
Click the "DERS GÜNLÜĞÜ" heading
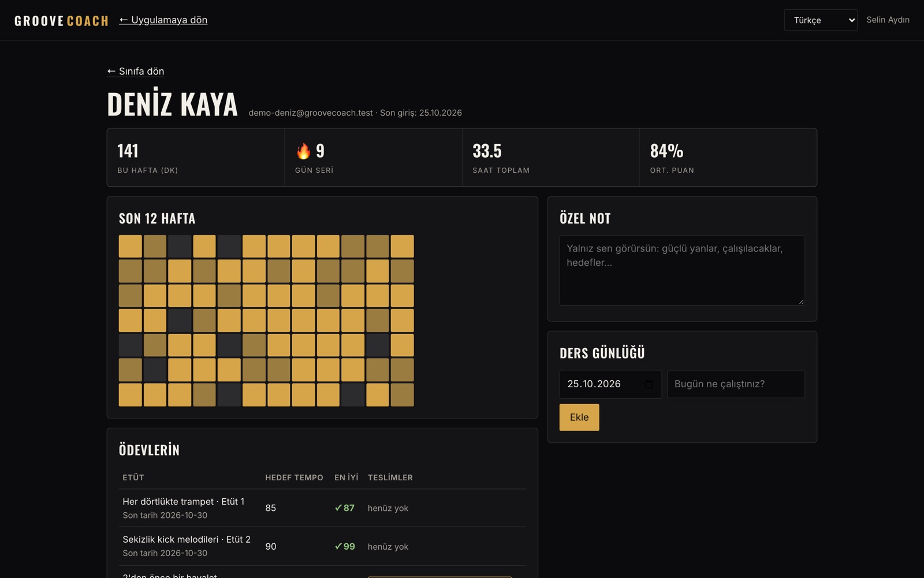pyautogui.click(x=602, y=353)
